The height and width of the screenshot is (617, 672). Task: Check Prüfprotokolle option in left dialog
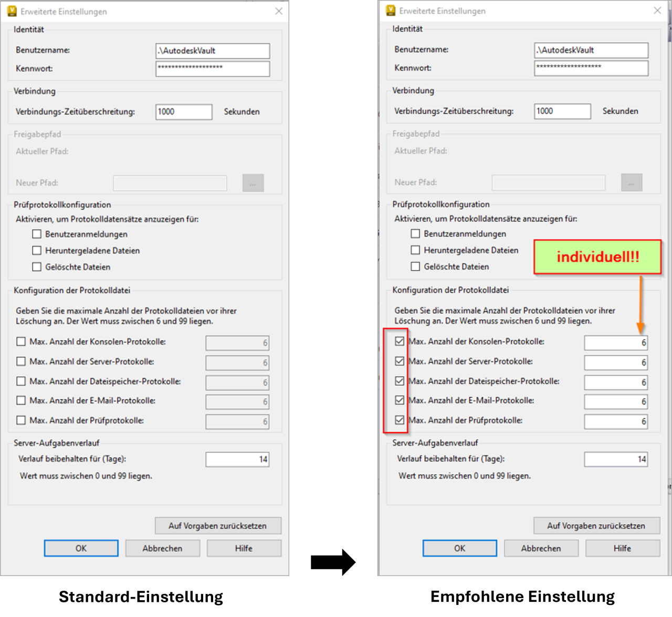point(21,420)
